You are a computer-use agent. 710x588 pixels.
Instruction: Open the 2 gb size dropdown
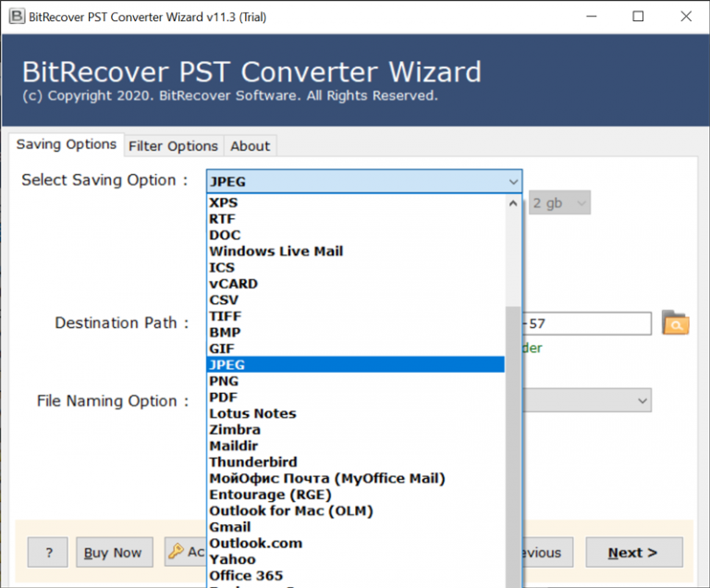(x=559, y=203)
